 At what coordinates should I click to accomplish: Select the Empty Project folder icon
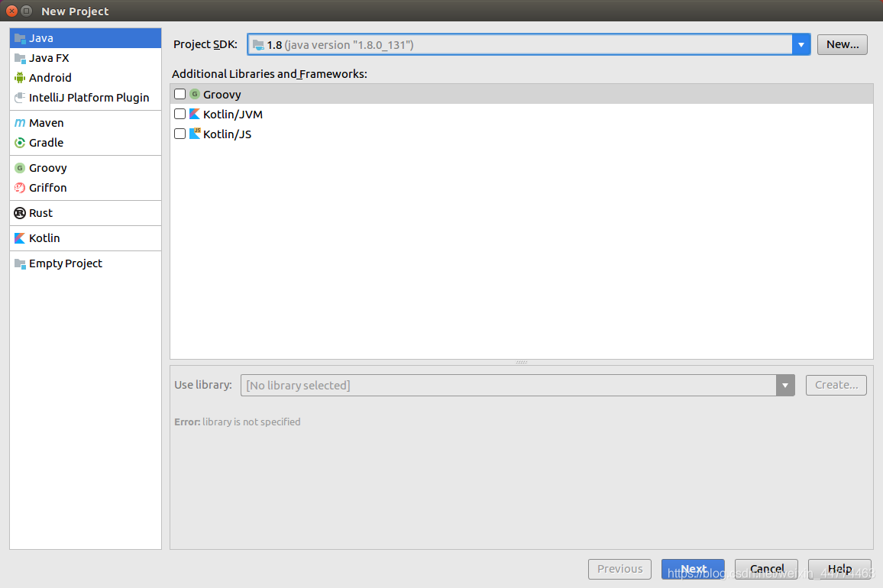[x=20, y=263]
